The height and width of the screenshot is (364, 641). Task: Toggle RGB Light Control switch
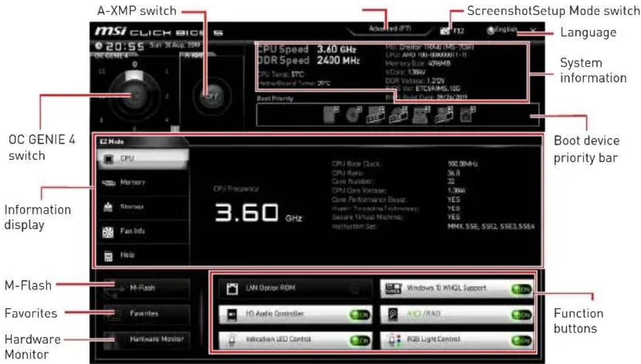(521, 340)
